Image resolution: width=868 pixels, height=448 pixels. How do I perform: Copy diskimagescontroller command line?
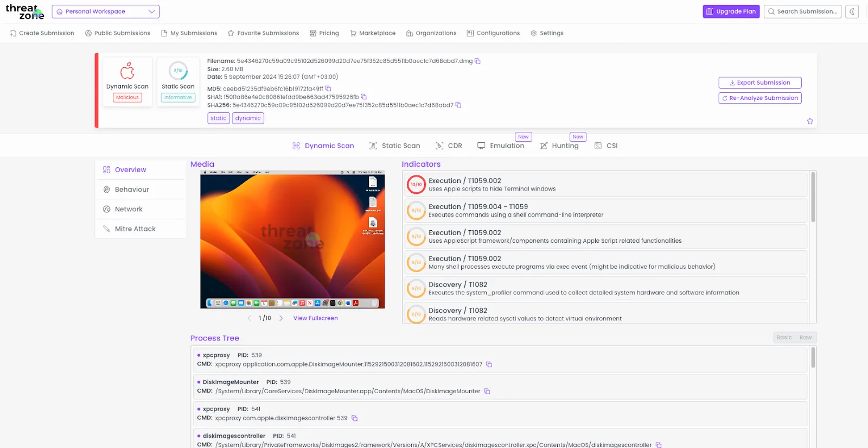(x=659, y=445)
